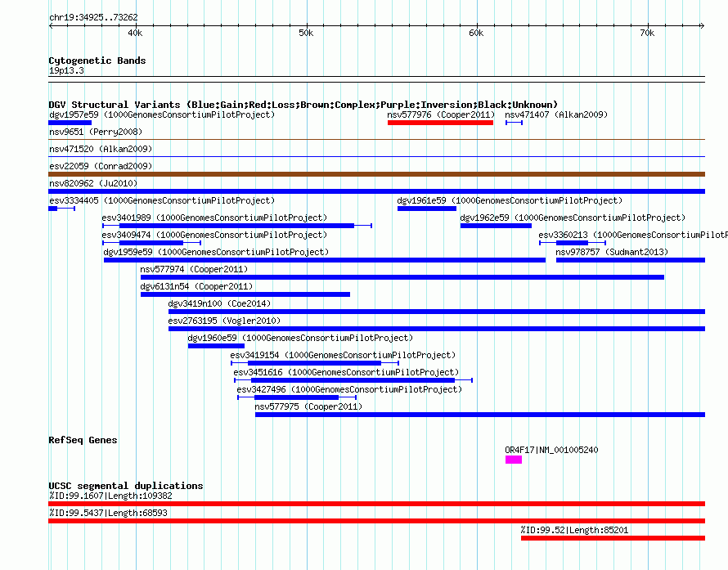Click the nsv978757 (Sudmant2013) label
Viewport: 728px width, 570px height.
pyautogui.click(x=612, y=252)
